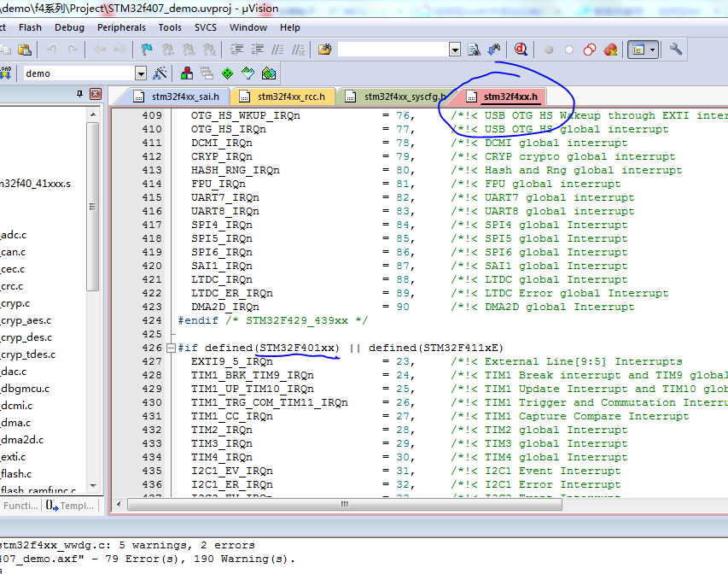The image size is (728, 574).
Task: Select startup file 32f40_41xxx.s in tree
Action: 35,184
